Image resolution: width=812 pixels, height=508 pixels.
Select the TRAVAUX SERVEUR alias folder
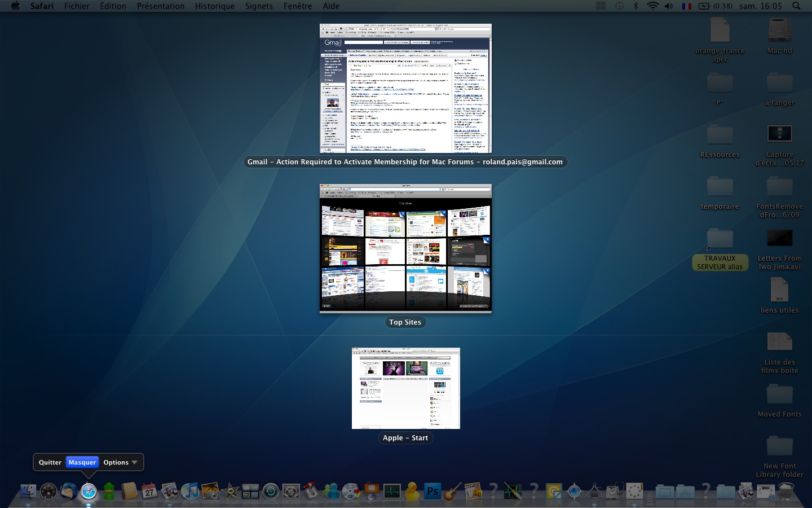coord(720,248)
